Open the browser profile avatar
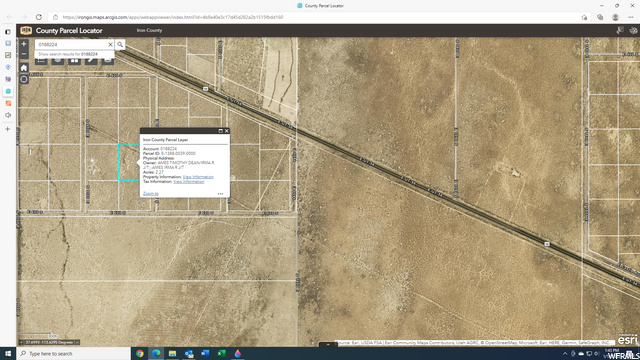This screenshot has height=360, width=640. pos(616,17)
